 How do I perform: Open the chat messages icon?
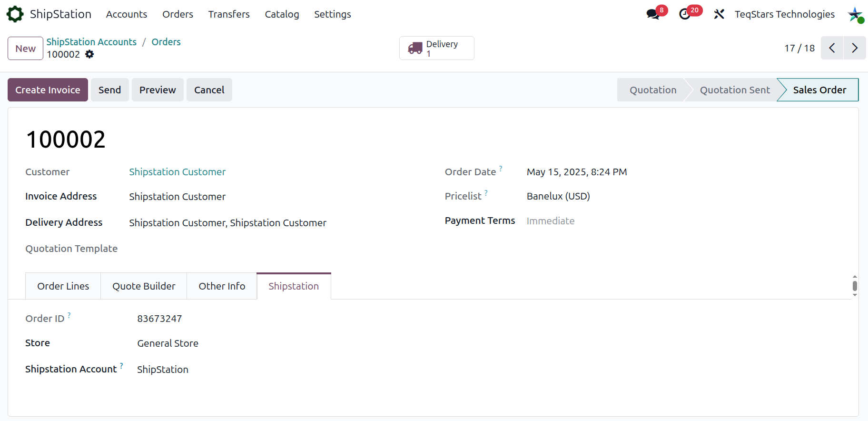click(653, 14)
